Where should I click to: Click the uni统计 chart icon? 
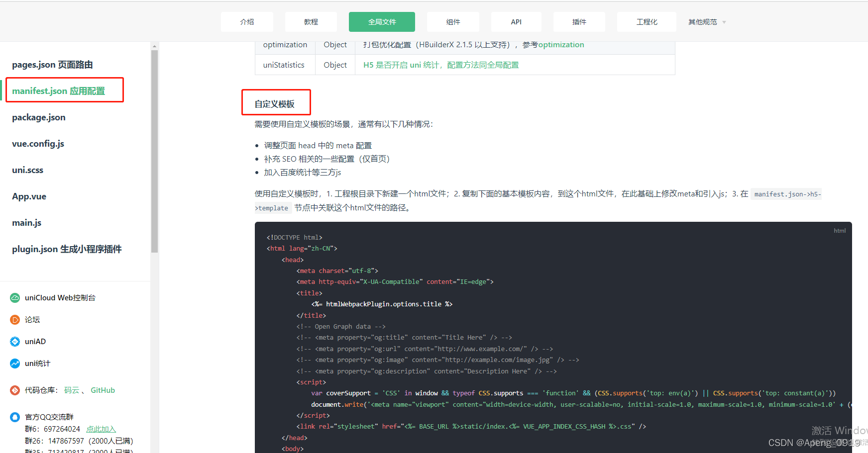[15, 363]
